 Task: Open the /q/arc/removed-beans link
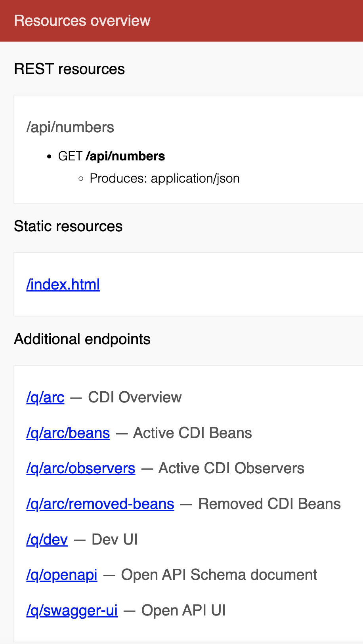click(x=100, y=504)
